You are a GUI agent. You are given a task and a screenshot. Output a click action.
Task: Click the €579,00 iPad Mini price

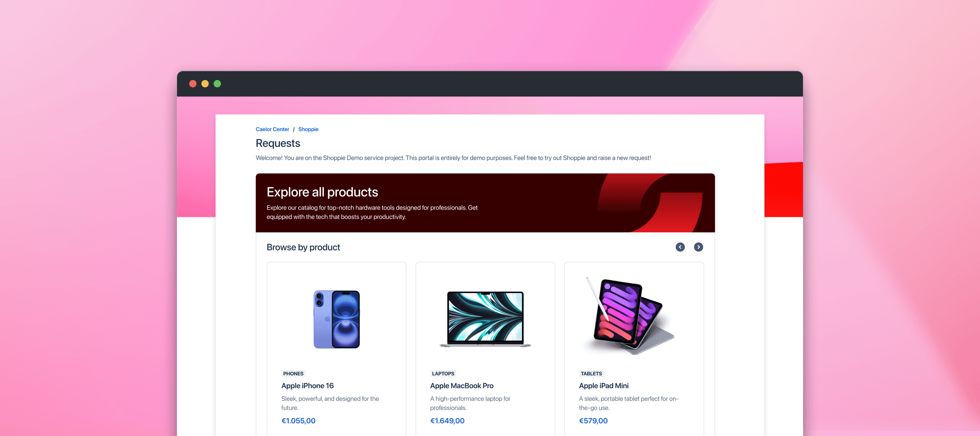pos(593,421)
